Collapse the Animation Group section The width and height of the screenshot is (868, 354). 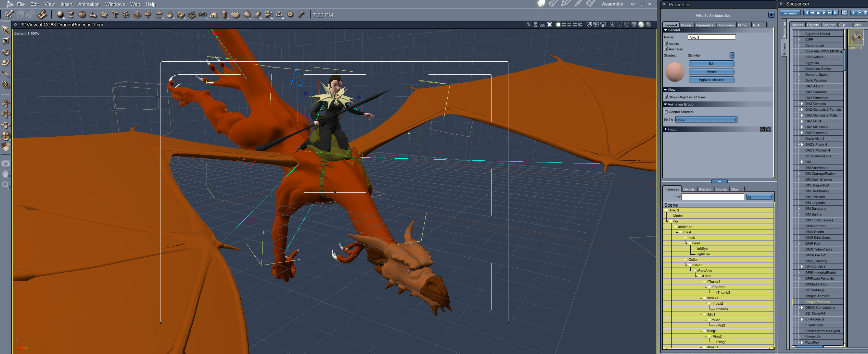[666, 105]
